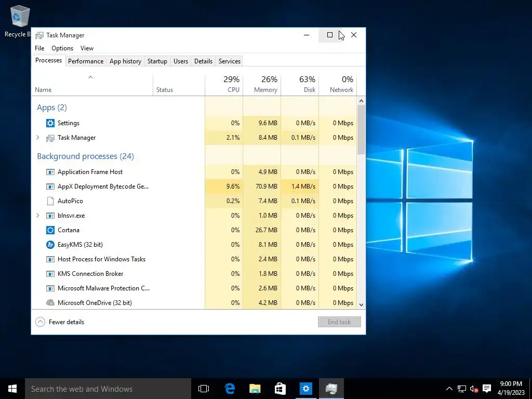Open the Store from the taskbar
Image resolution: width=532 pixels, height=399 pixels.
[x=280, y=389]
